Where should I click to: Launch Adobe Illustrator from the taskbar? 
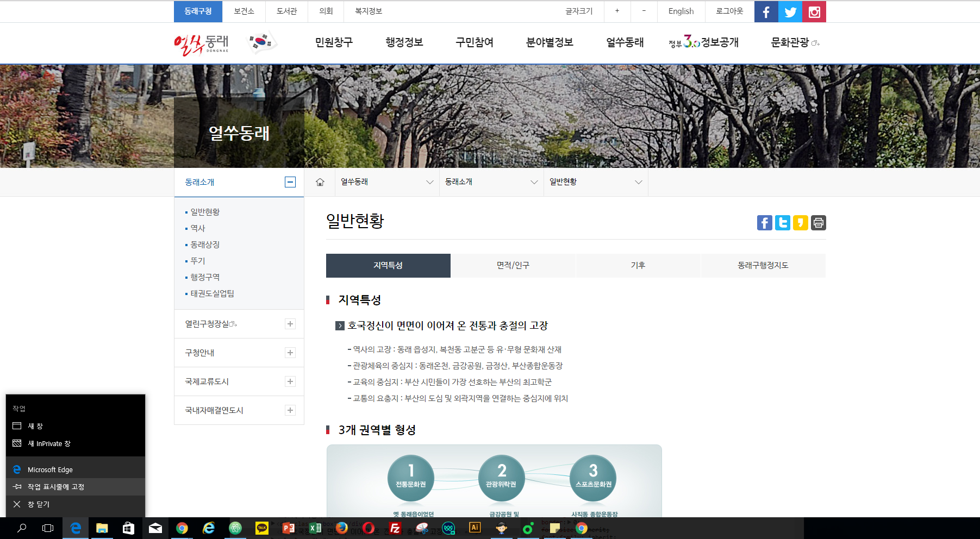coord(475,528)
